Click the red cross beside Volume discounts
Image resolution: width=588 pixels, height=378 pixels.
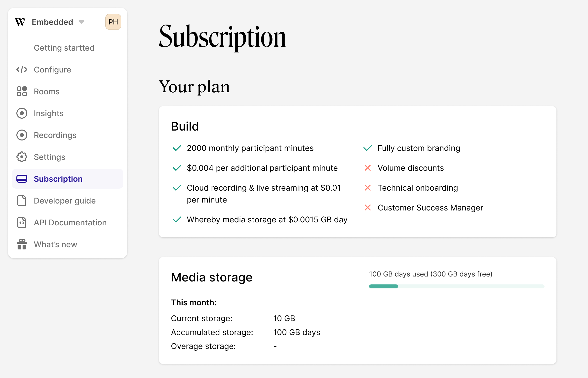[x=368, y=168]
